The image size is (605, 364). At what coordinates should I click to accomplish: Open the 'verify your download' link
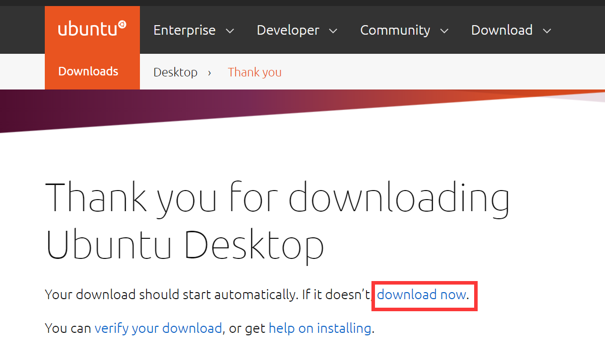pyautogui.click(x=158, y=328)
